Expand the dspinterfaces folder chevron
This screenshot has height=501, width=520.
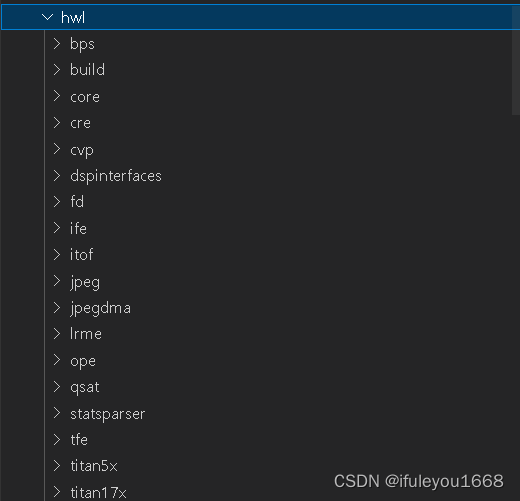(x=57, y=176)
